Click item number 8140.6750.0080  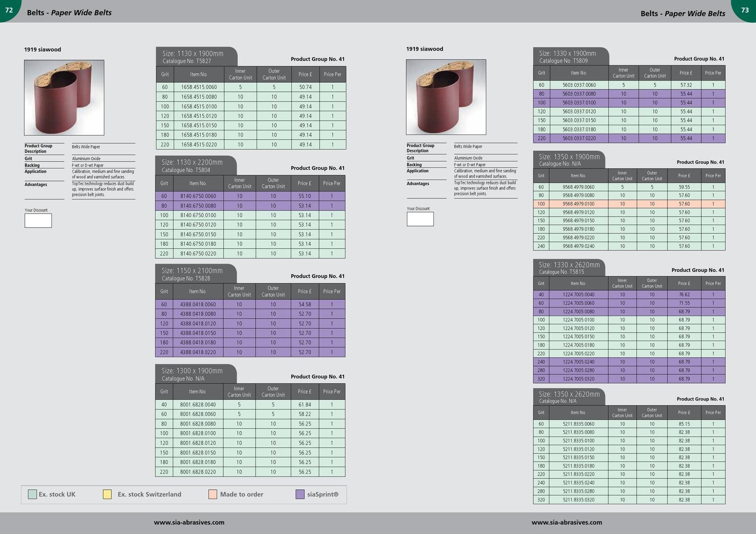click(198, 206)
